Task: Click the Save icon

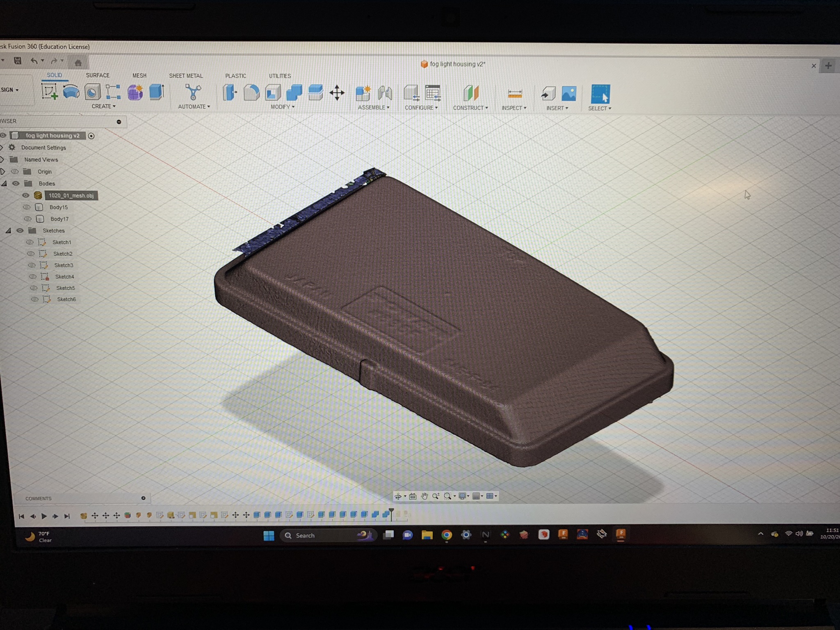Action: tap(18, 61)
